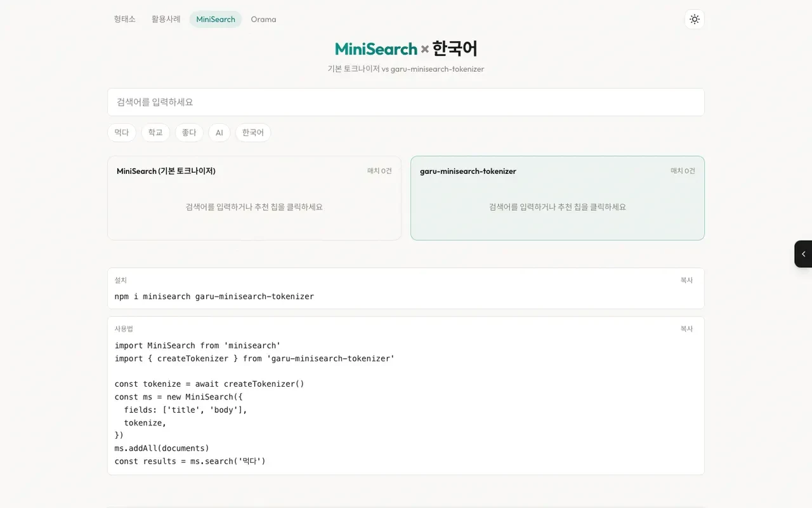Click the empty-state hint in the garu tokenizer panel
Viewport: 812px width, 508px height.
[558, 207]
